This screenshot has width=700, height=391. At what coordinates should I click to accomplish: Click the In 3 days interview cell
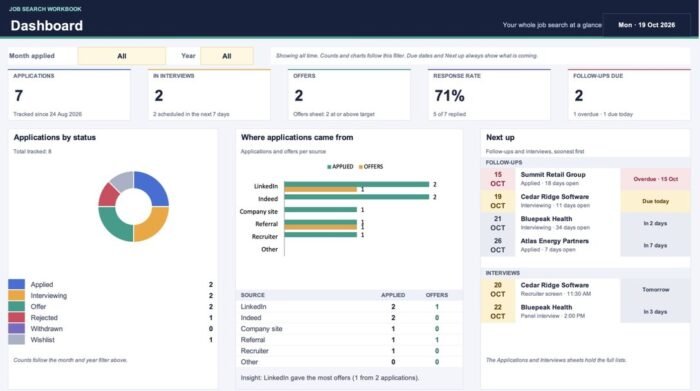[655, 312]
